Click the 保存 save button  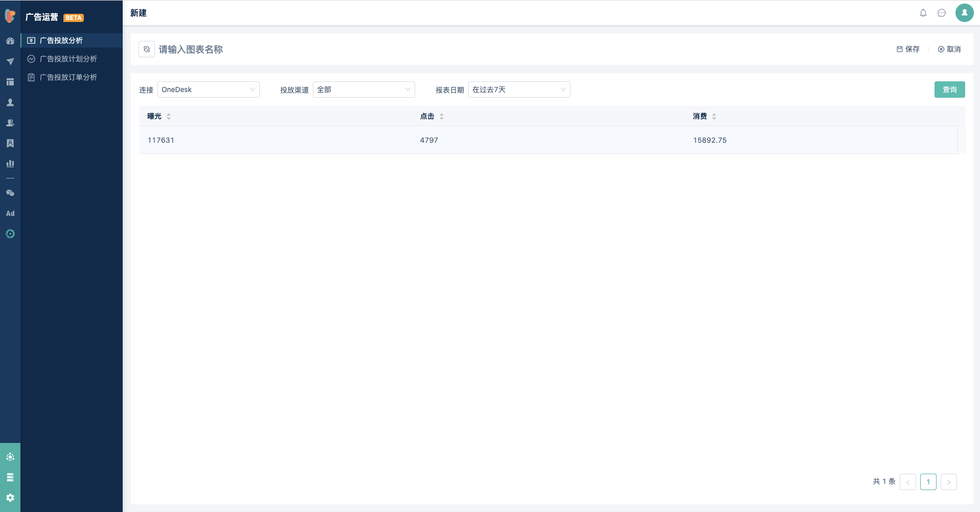908,49
